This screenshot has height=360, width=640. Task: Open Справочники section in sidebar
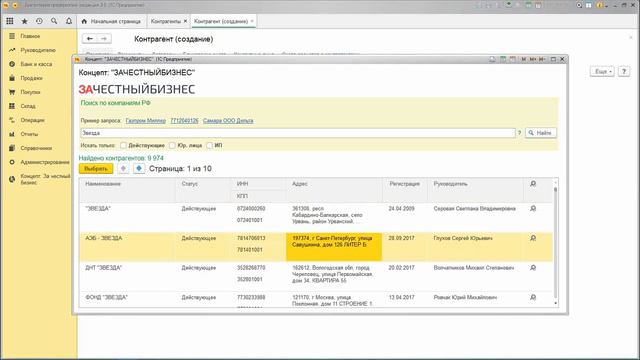coord(36,148)
